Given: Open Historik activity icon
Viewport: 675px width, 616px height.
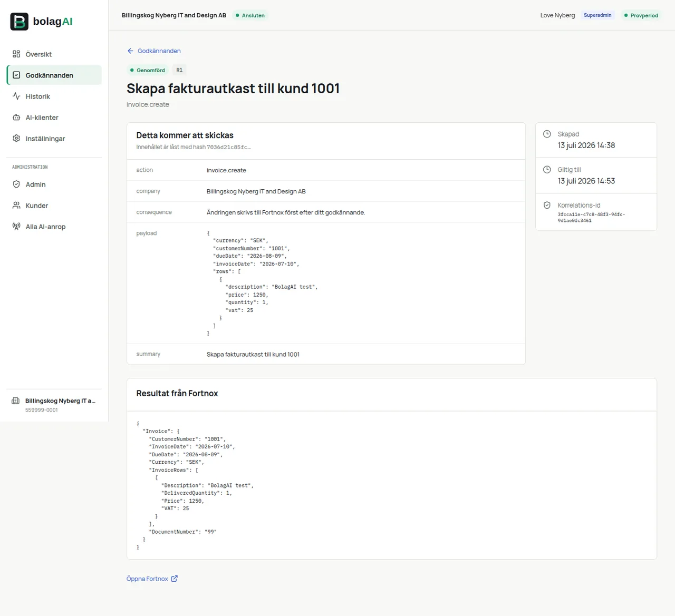Looking at the screenshot, I should tap(16, 96).
